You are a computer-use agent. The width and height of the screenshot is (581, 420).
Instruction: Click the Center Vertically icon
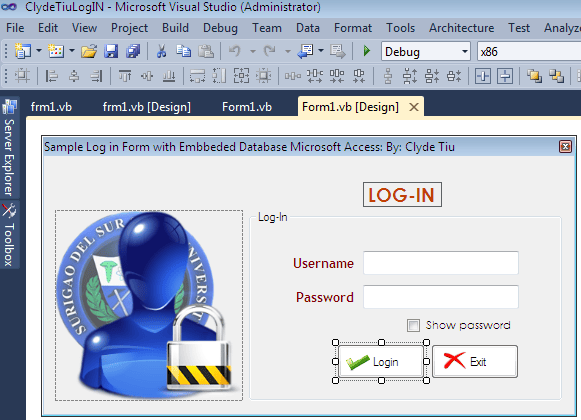pyautogui.click(x=505, y=76)
